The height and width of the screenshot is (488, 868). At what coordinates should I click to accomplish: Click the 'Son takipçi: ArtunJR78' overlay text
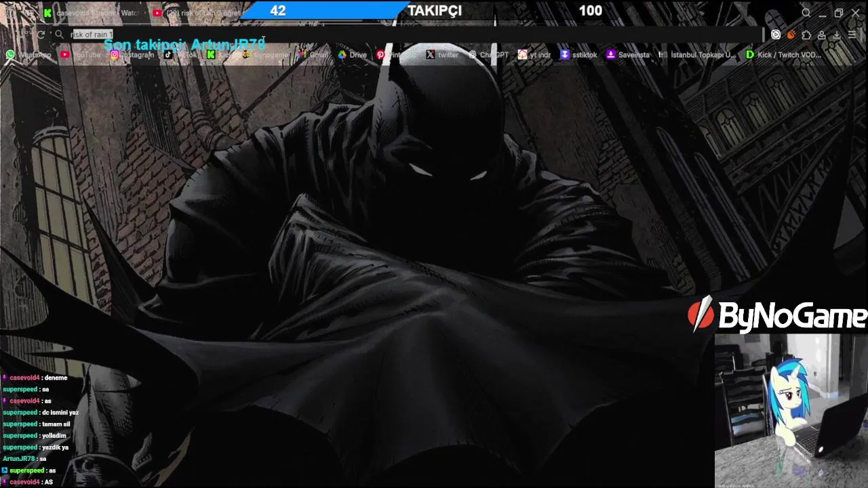[184, 45]
